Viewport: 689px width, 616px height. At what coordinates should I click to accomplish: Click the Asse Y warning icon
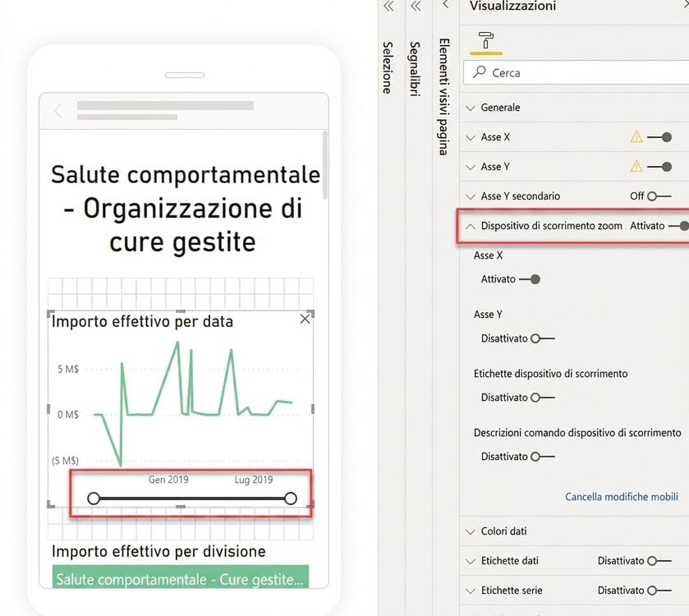point(636,167)
